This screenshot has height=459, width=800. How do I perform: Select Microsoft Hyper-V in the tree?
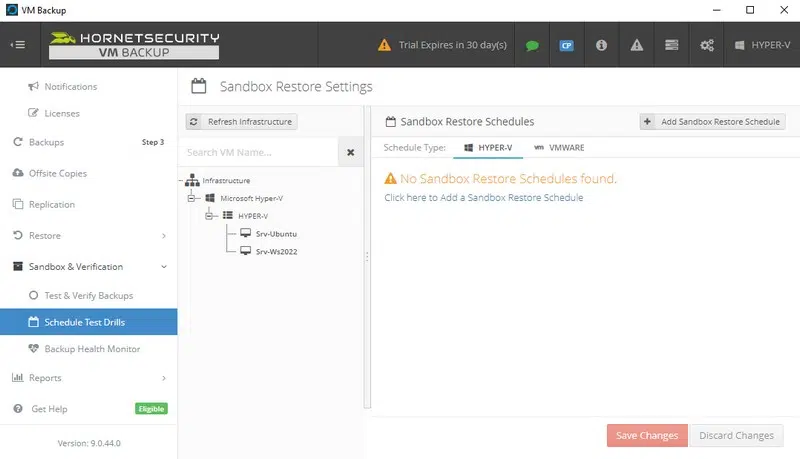252,198
